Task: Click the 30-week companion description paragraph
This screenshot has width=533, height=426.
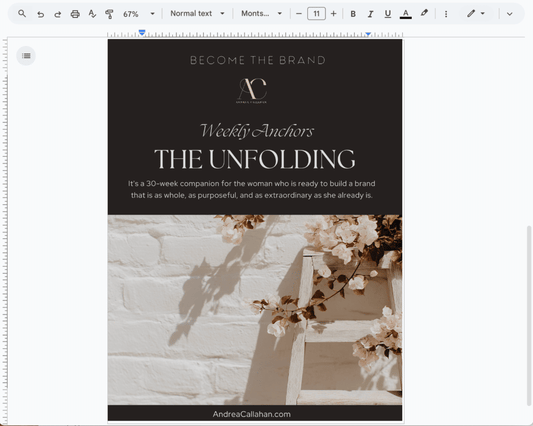Action: (252, 189)
